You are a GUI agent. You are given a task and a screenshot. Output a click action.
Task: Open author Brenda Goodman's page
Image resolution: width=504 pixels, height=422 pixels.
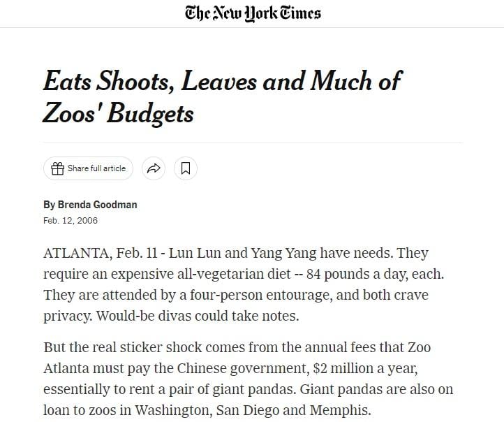(97, 205)
